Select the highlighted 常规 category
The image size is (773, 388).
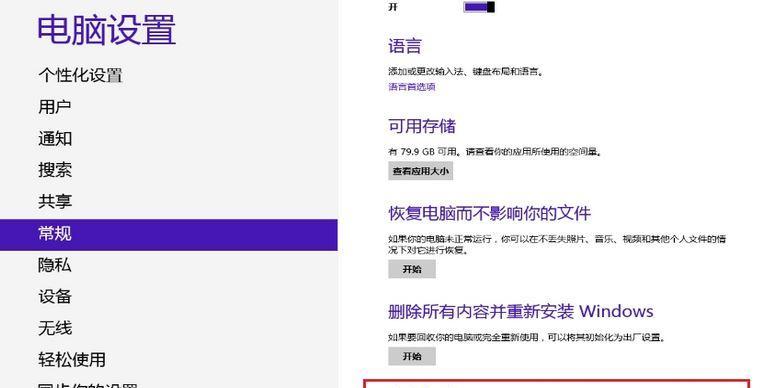(x=169, y=235)
